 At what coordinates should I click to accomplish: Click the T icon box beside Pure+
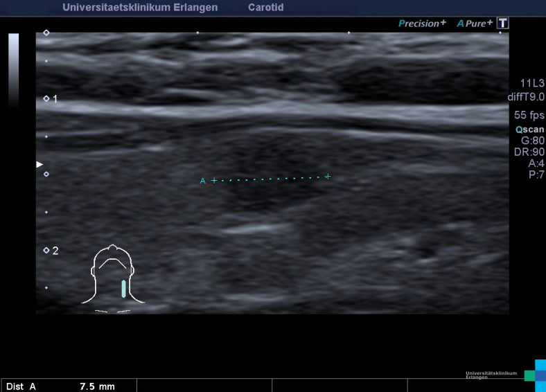(x=502, y=24)
